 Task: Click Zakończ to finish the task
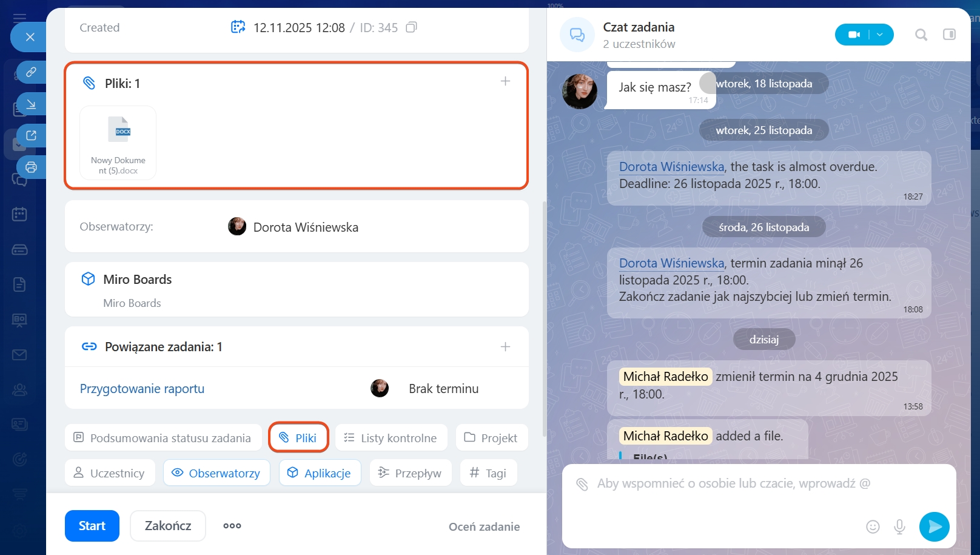coord(168,526)
